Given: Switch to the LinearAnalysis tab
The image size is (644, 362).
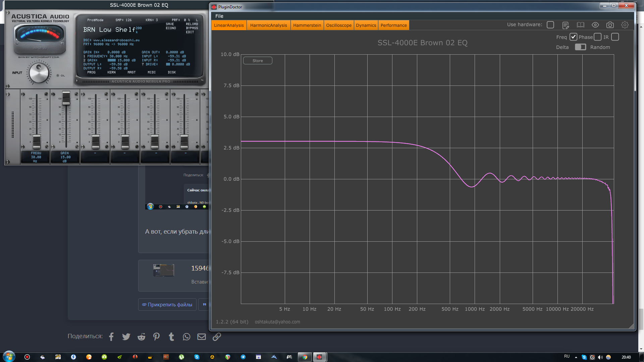Looking at the screenshot, I should point(229,25).
